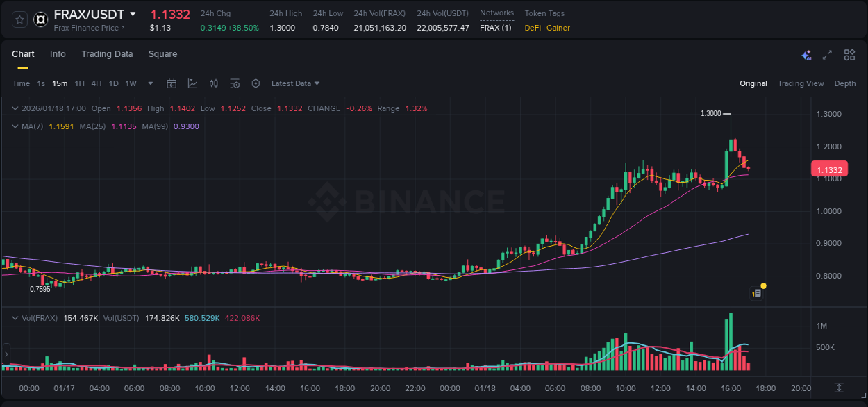868x407 pixels.
Task: Open the date range calendar picker
Action: (172, 83)
